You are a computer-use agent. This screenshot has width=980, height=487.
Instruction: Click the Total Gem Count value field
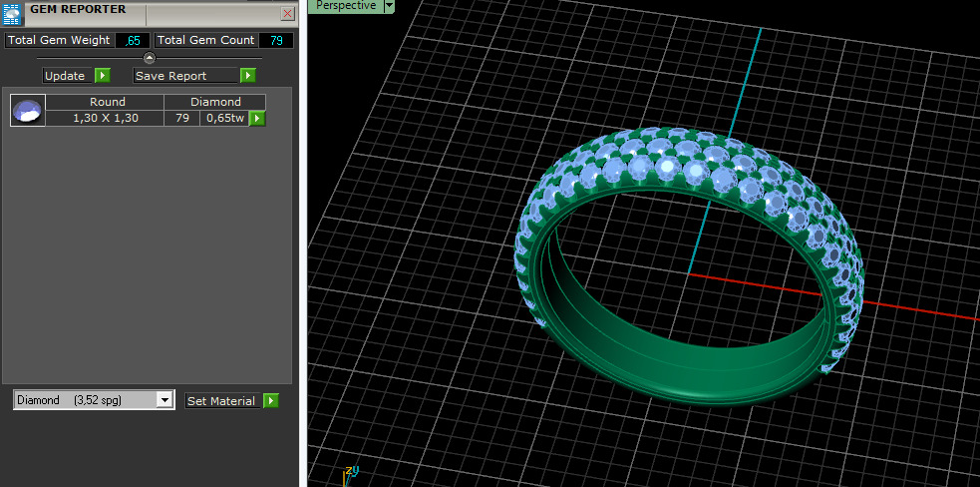coord(275,40)
